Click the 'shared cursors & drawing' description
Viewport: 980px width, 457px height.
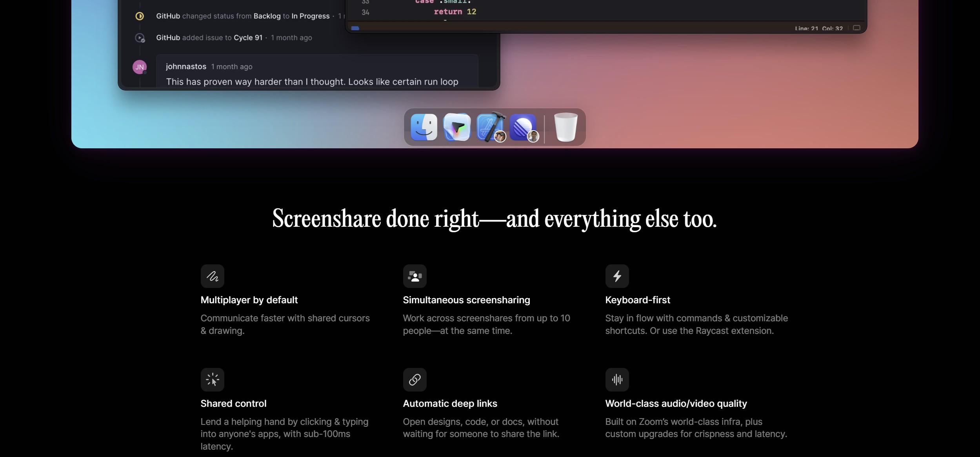pyautogui.click(x=285, y=324)
